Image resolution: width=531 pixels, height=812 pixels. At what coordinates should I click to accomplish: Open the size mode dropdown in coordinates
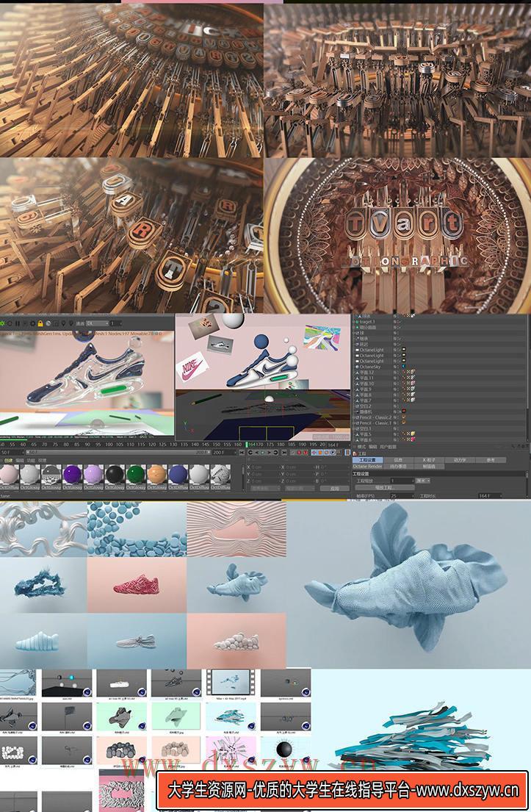[299, 489]
